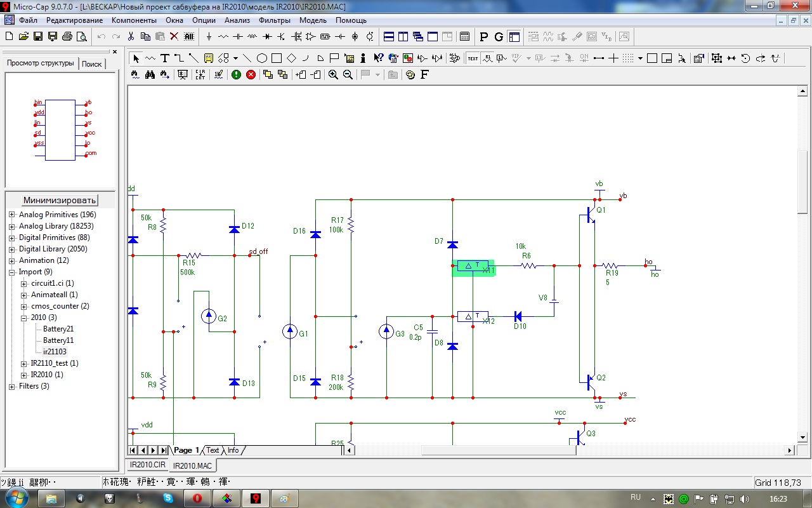Open Skype from the Windows taskbar
Image resolution: width=812 pixels, height=508 pixels.
point(168,498)
